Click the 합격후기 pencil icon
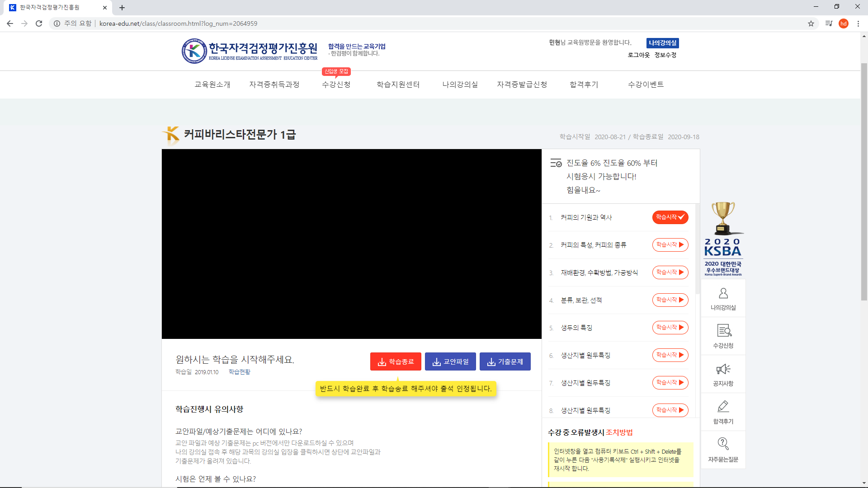 (723, 412)
